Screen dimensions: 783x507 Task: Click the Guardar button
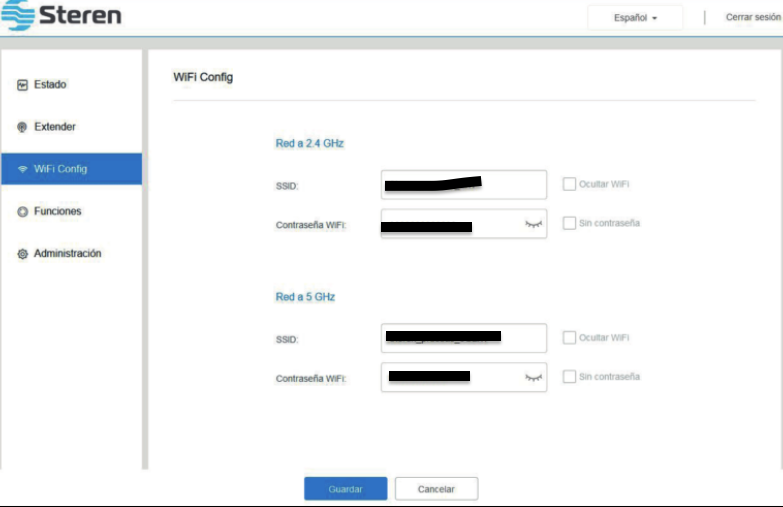[346, 489]
